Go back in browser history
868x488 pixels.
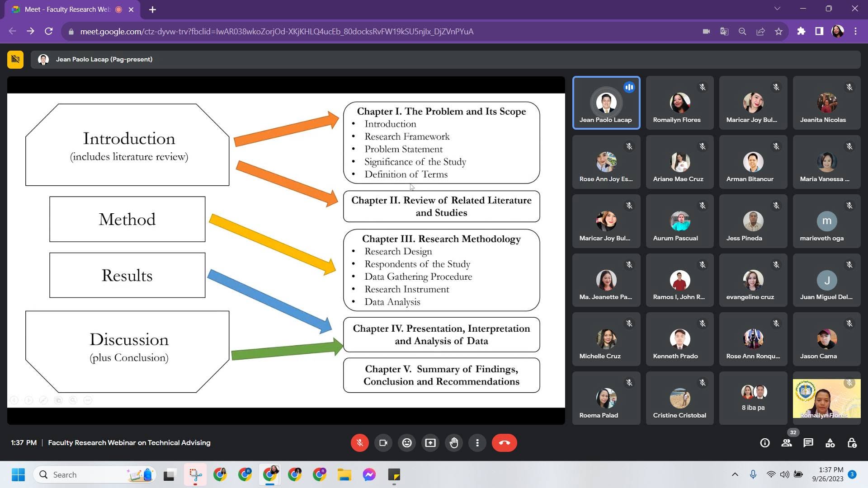13,31
